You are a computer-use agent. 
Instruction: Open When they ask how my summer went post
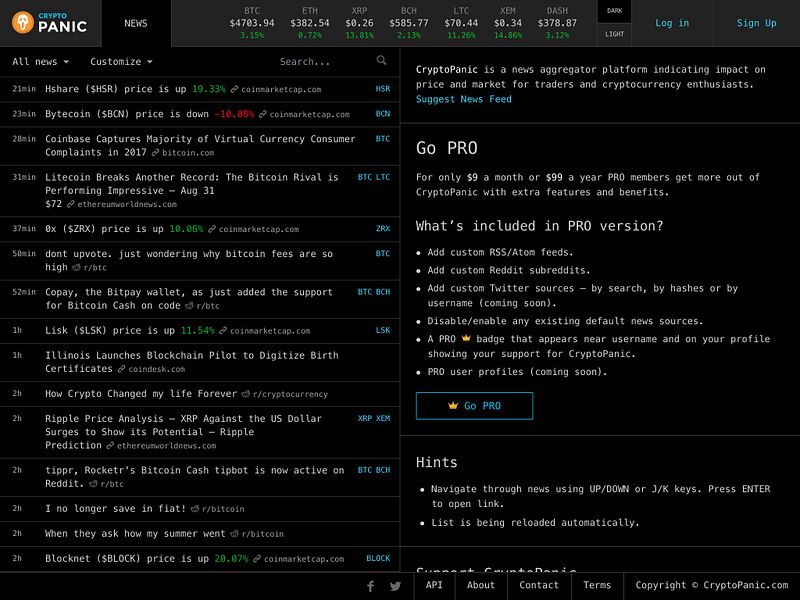tap(135, 533)
